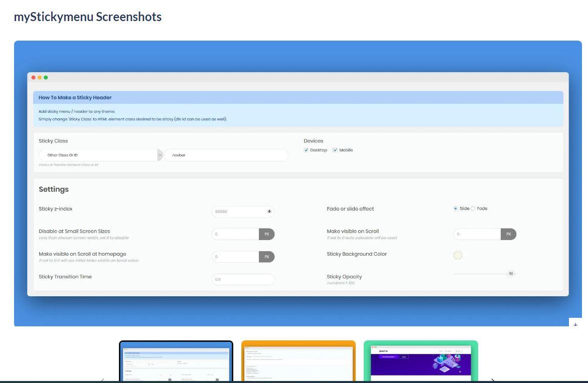Click the green maximize dot of the mock window
The image size is (588, 383).
tap(46, 78)
